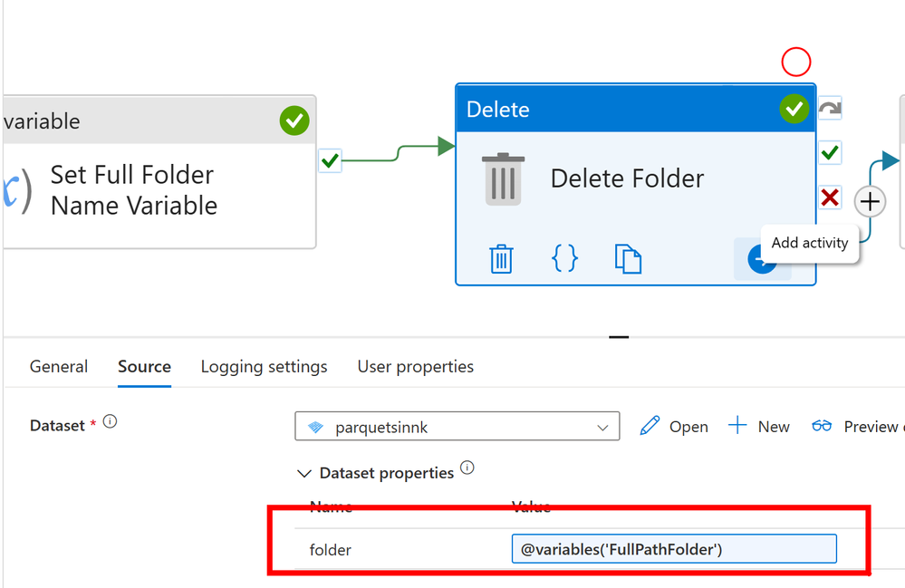Select the red X failure output connector
The width and height of the screenshot is (905, 588).
[x=830, y=198]
